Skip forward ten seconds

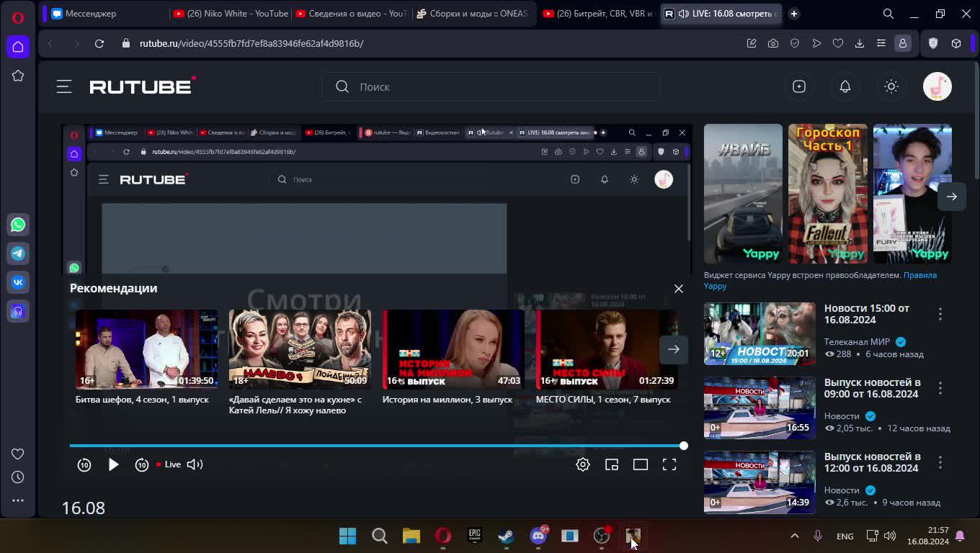[x=142, y=464]
